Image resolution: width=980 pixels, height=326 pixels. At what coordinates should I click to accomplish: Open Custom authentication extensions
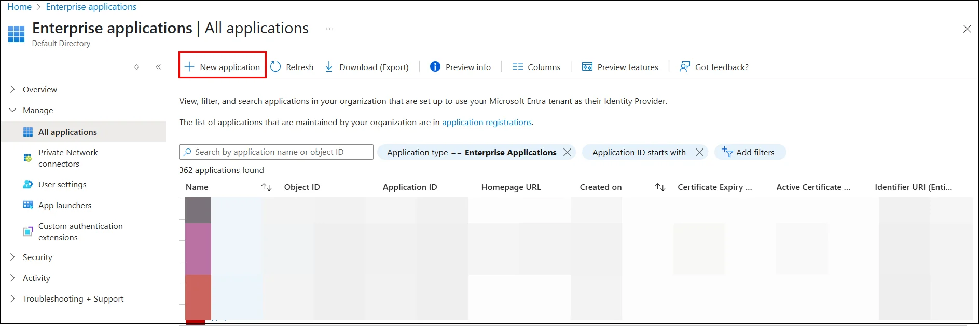[x=80, y=232]
